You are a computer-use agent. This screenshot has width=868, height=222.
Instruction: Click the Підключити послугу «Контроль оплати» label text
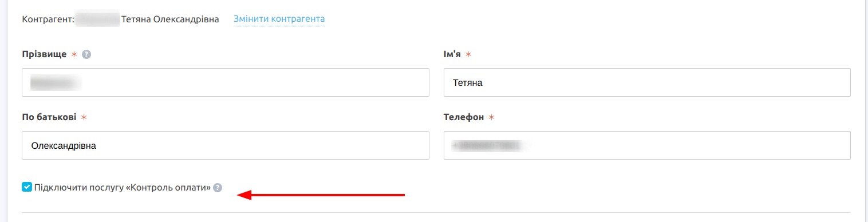[x=123, y=187]
